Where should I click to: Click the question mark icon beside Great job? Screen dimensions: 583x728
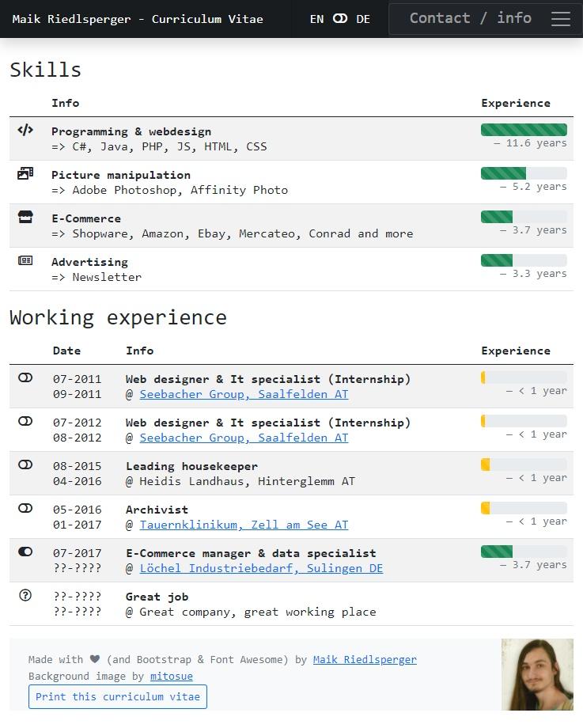pos(25,595)
